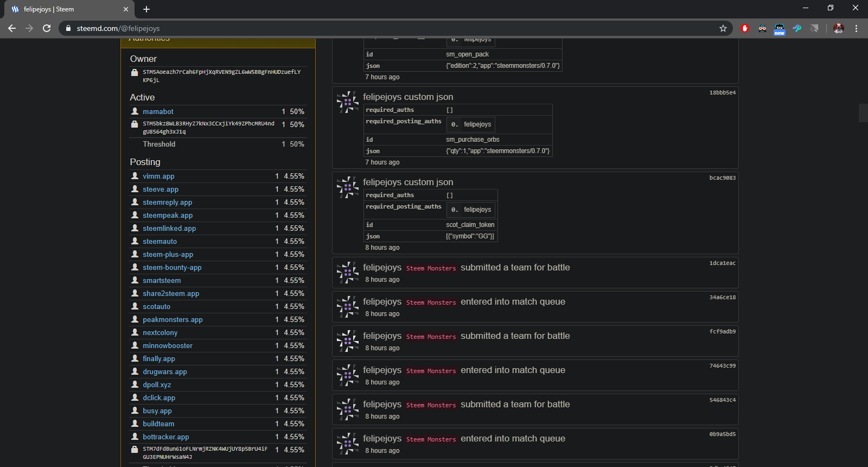Reload the steemd page
This screenshot has width=868, height=467.
click(x=47, y=28)
